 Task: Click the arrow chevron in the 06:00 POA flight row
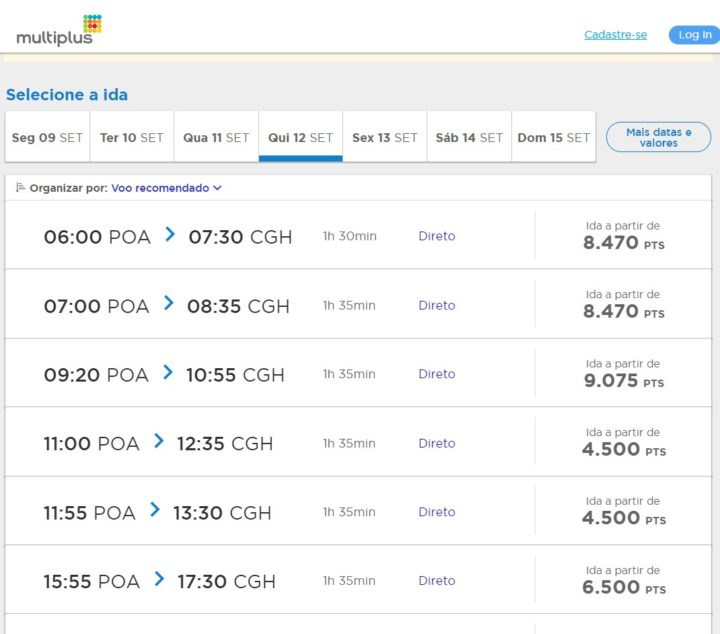point(170,234)
